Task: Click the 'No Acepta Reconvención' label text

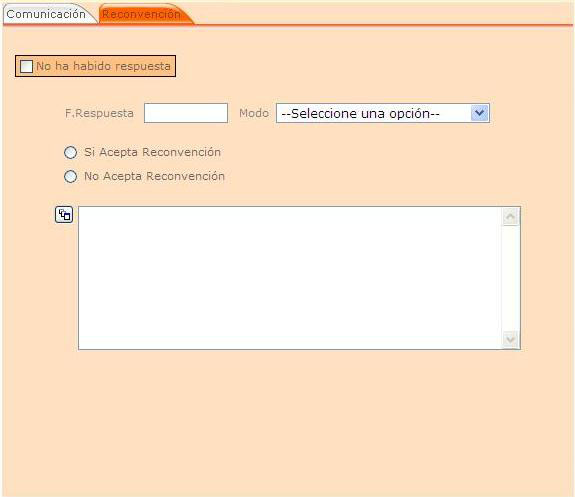Action: pyautogui.click(x=154, y=176)
